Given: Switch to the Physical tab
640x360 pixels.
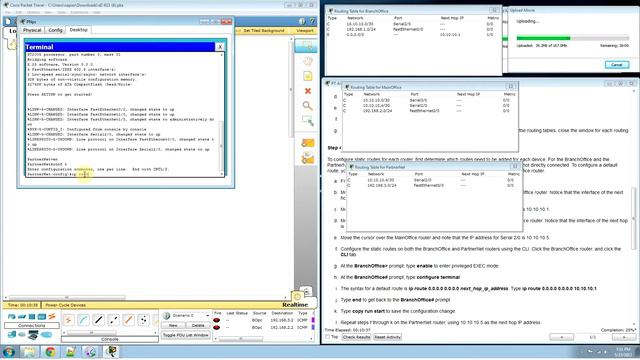Looking at the screenshot, I should (32, 30).
